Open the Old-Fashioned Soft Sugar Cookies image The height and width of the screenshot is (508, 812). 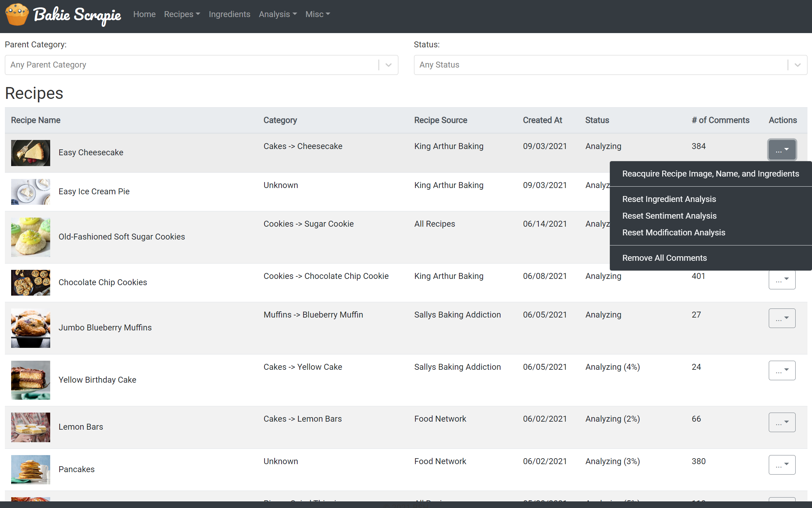[31, 237]
